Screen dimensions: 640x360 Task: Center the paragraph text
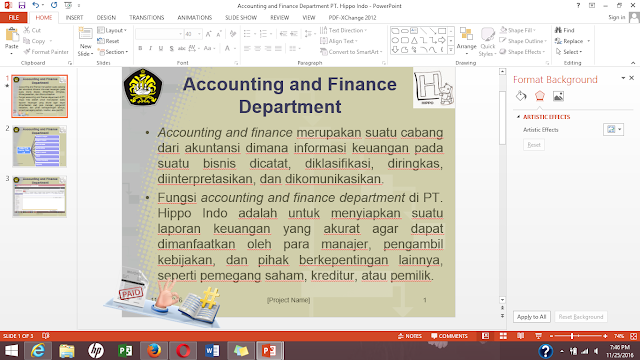(258, 49)
